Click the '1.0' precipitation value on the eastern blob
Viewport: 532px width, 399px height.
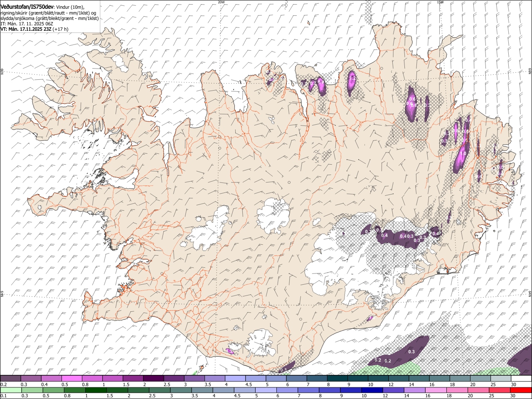point(463,153)
